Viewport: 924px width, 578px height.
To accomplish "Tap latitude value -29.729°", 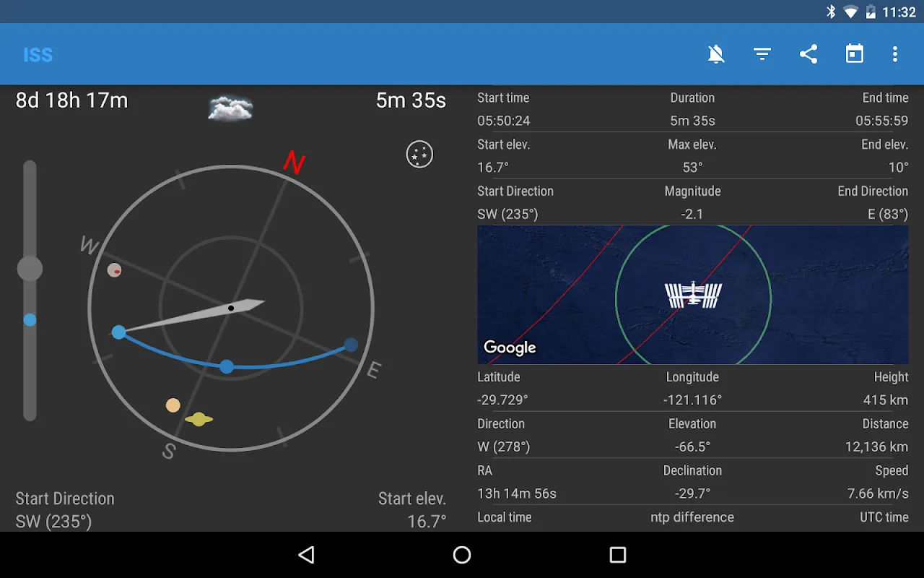I will 502,400.
